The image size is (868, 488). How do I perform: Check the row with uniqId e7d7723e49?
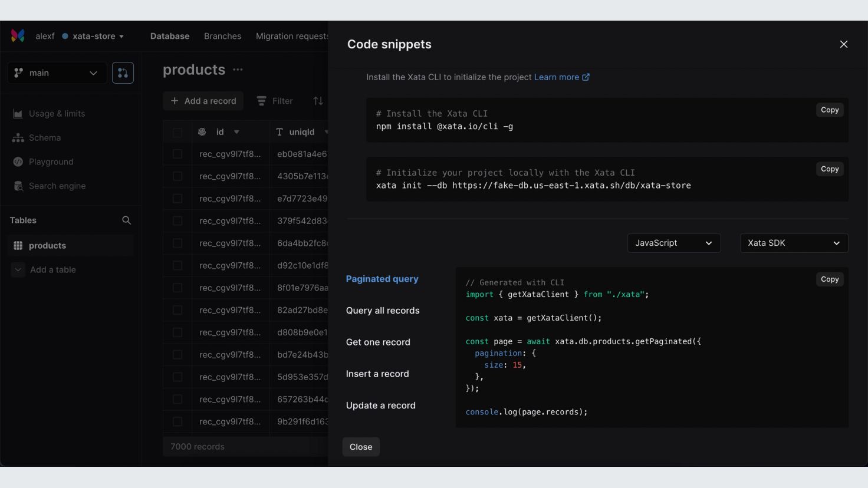pos(177,199)
